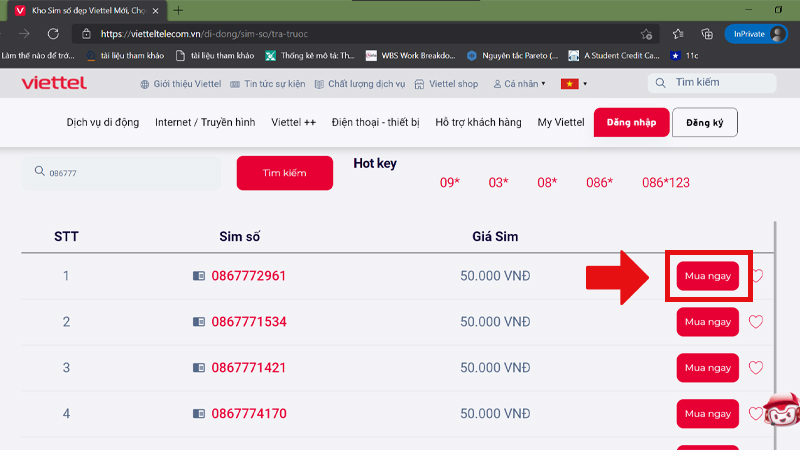Open the Internet / Truyền hình menu
The height and width of the screenshot is (450, 800).
click(x=205, y=122)
